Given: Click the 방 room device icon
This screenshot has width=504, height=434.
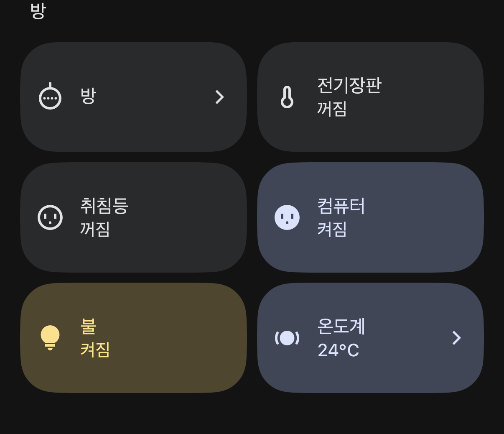Looking at the screenshot, I should pyautogui.click(x=50, y=97).
